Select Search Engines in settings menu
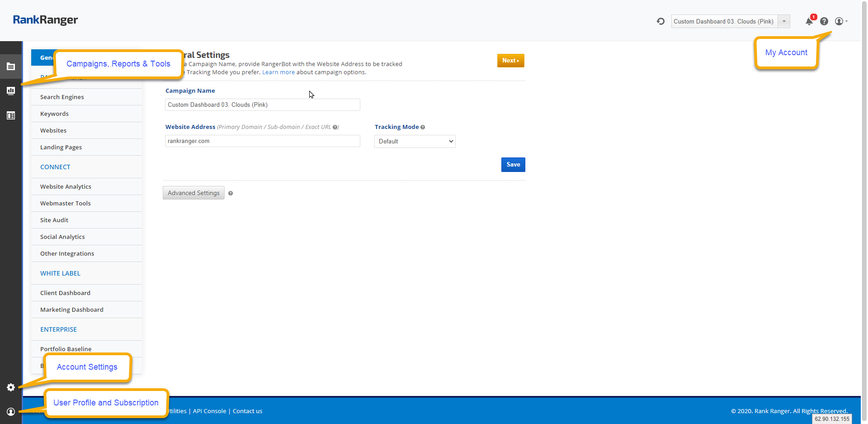 click(x=62, y=97)
